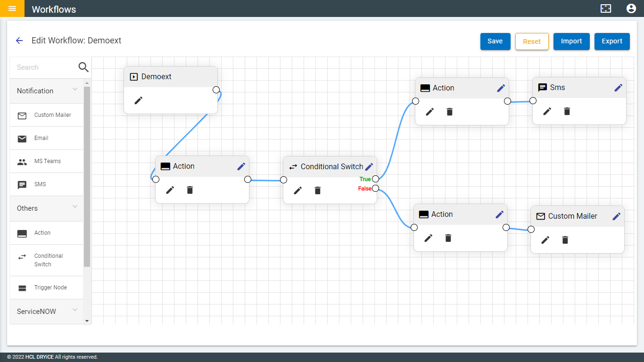Delete the Action node feeding Custom Mailer
The width and height of the screenshot is (644, 362).
tap(448, 238)
